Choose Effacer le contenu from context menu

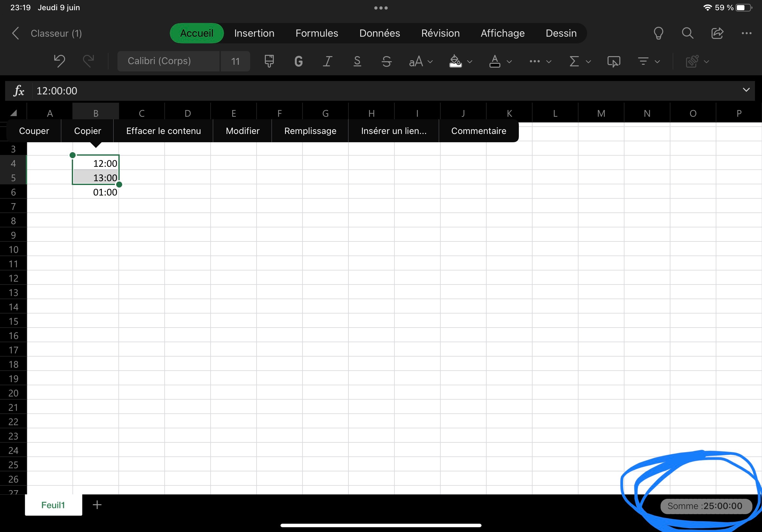163,131
